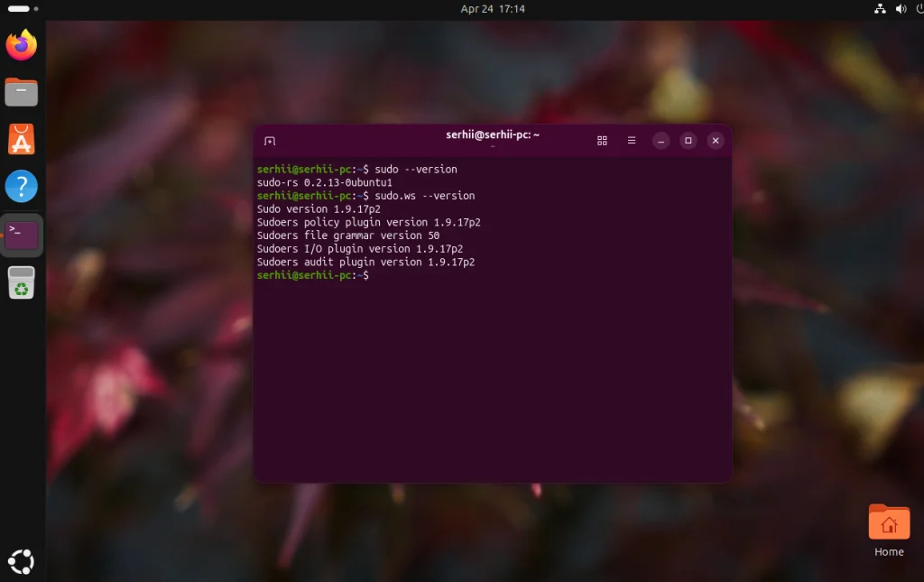Click the terminal title serhii@serhii-pc: ~
The image size is (924, 582).
[493, 134]
